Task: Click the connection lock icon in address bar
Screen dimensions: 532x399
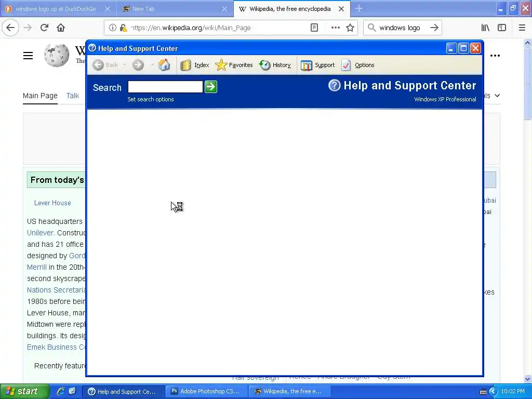Action: (123, 28)
